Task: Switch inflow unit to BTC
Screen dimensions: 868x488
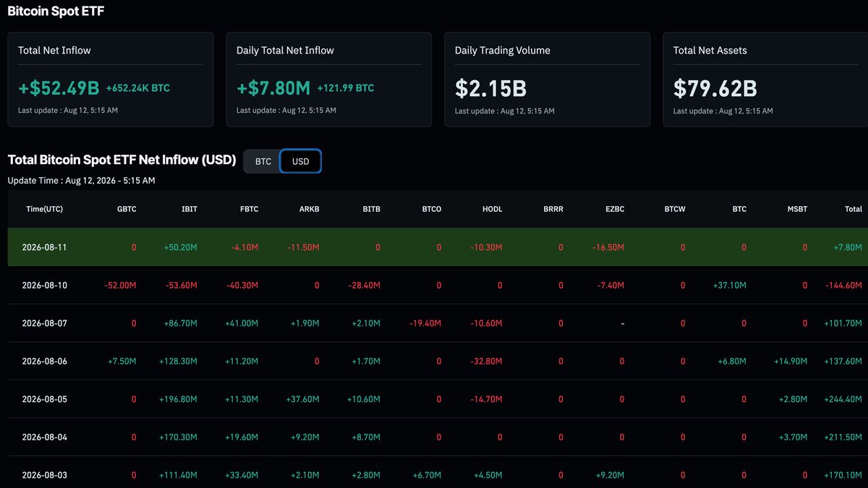Action: (263, 161)
